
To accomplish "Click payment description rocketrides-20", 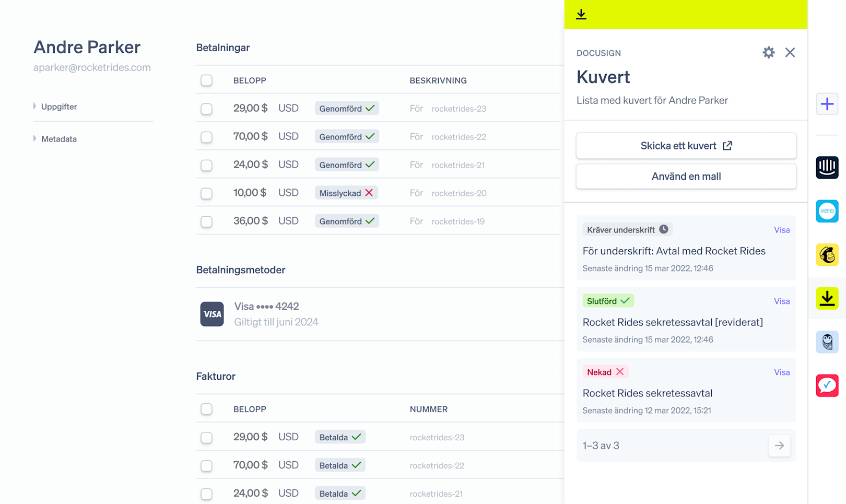I will tap(459, 193).
